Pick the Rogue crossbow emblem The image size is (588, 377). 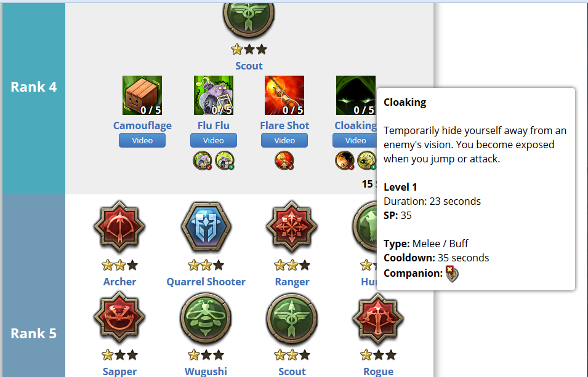[378, 318]
